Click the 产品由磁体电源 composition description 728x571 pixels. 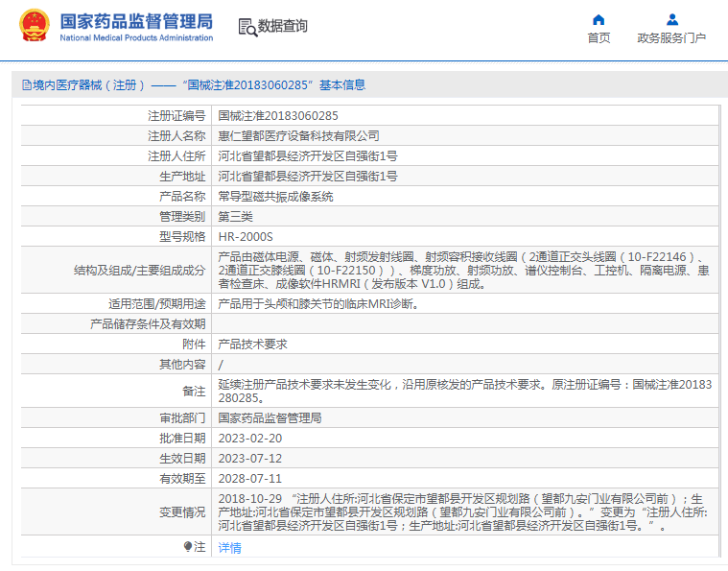(x=463, y=271)
